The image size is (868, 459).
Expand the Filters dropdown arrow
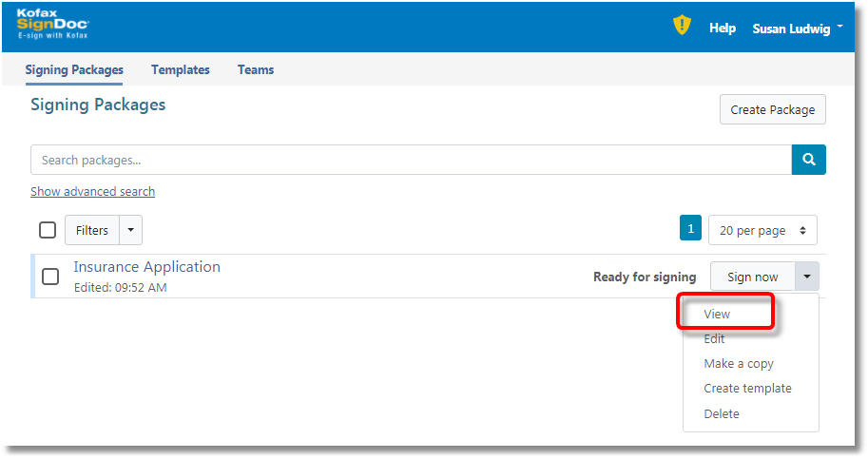pyautogui.click(x=130, y=230)
